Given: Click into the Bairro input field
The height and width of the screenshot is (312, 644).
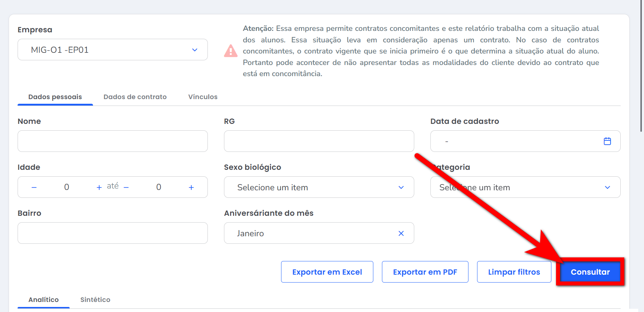Looking at the screenshot, I should coord(112,233).
